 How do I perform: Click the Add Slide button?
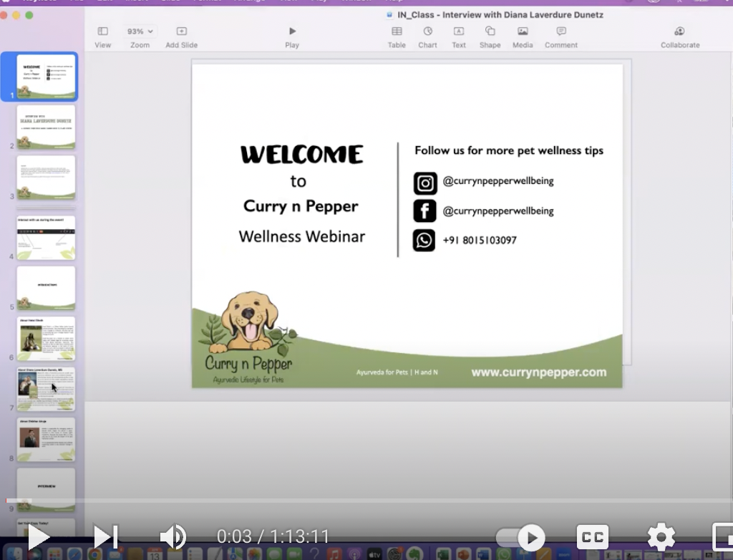pyautogui.click(x=182, y=32)
